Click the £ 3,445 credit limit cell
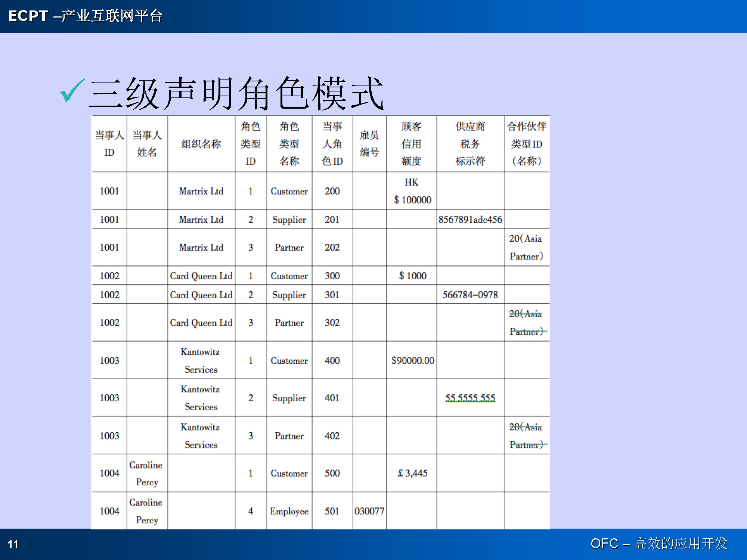 click(412, 473)
